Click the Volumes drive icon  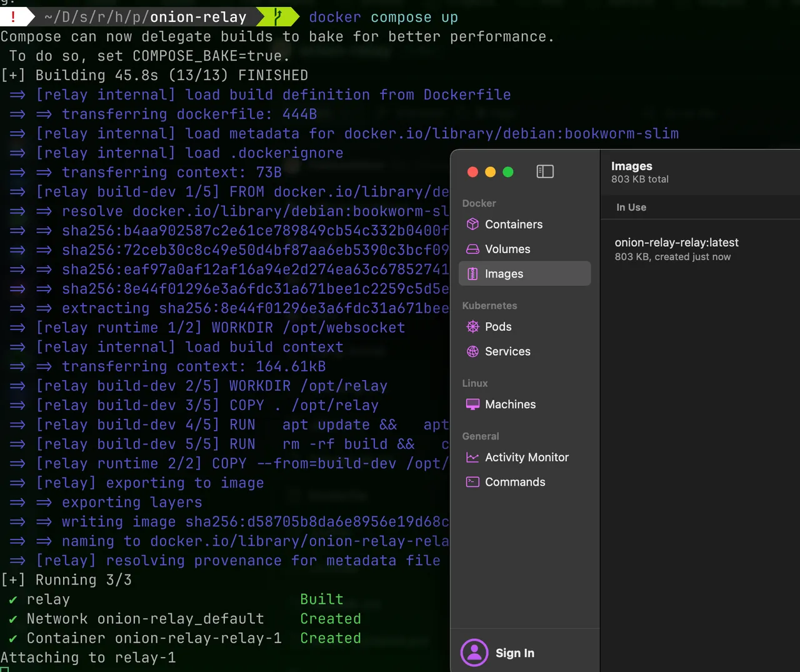[x=472, y=249]
